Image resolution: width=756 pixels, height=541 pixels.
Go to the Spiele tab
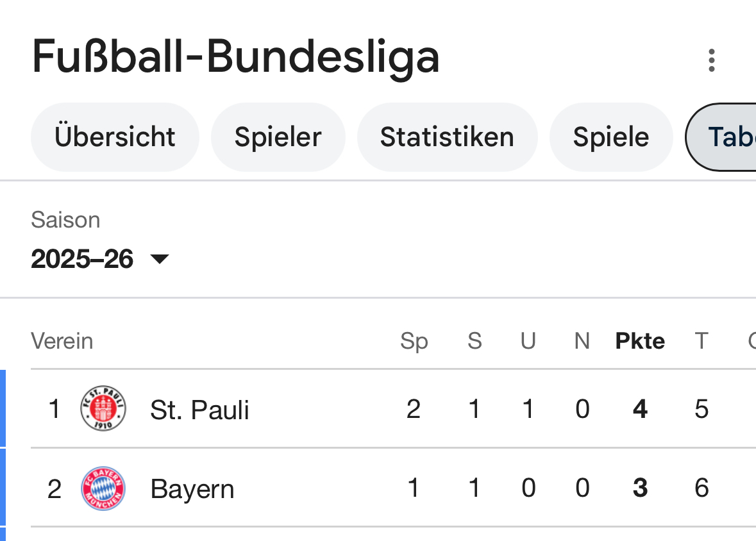[x=611, y=137]
